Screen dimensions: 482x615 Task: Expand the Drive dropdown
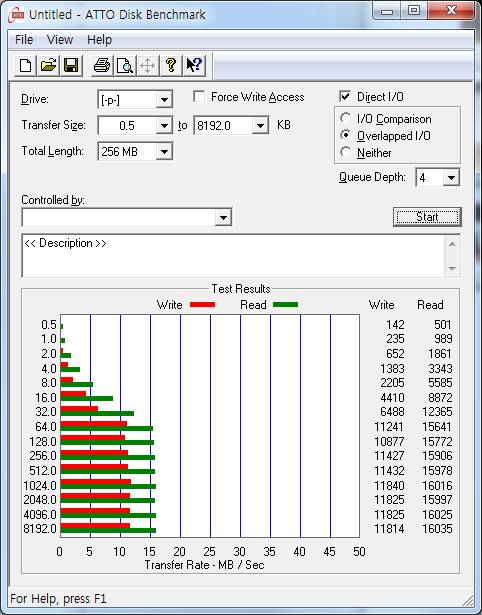(x=164, y=100)
